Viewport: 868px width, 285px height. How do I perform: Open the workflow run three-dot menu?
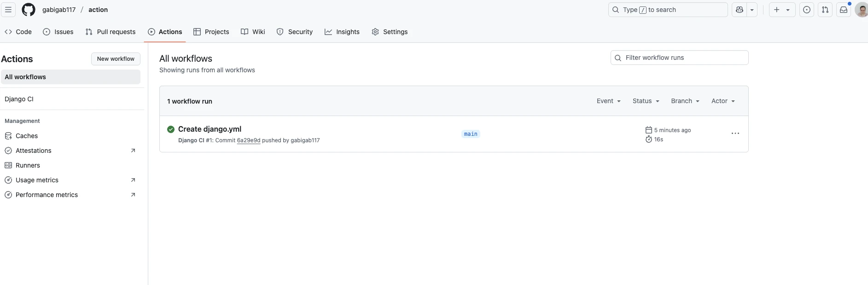pyautogui.click(x=735, y=134)
